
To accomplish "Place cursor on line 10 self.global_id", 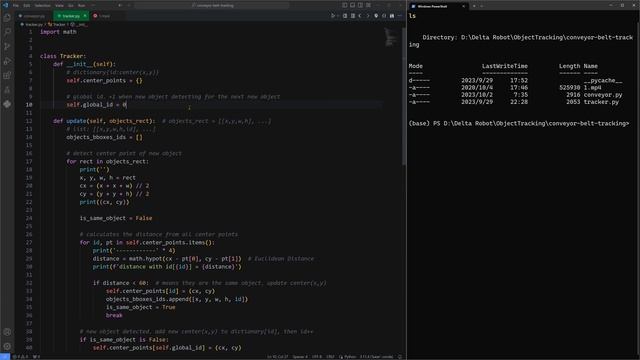I will pyautogui.click(x=96, y=105).
